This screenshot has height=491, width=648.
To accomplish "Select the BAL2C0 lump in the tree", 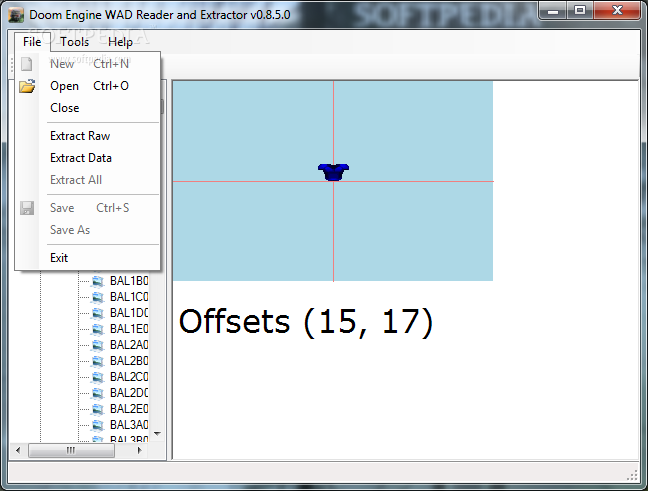I will [129, 377].
